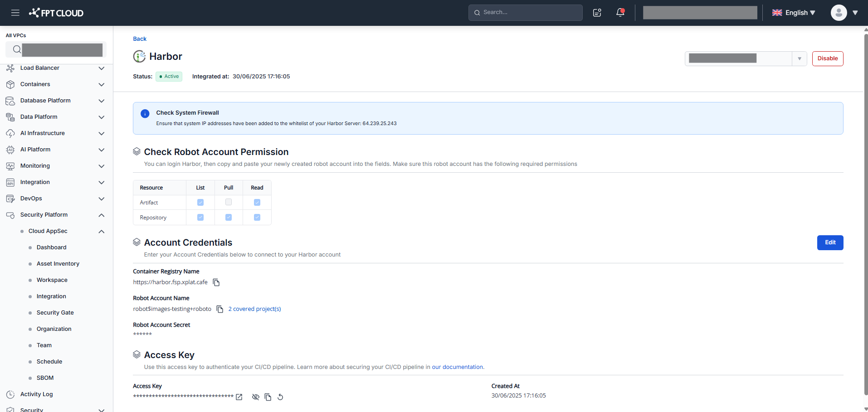Copy the Container Registry Name
Image resolution: width=868 pixels, height=412 pixels.
[216, 282]
